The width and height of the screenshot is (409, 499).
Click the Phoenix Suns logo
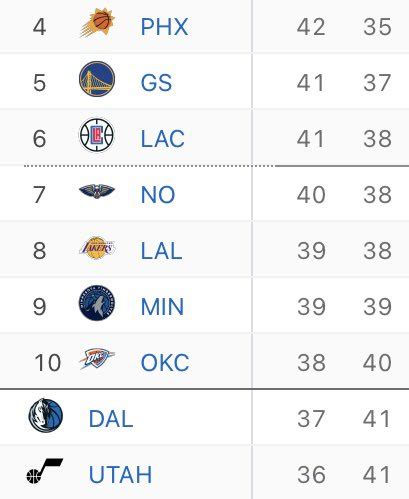[x=97, y=23]
